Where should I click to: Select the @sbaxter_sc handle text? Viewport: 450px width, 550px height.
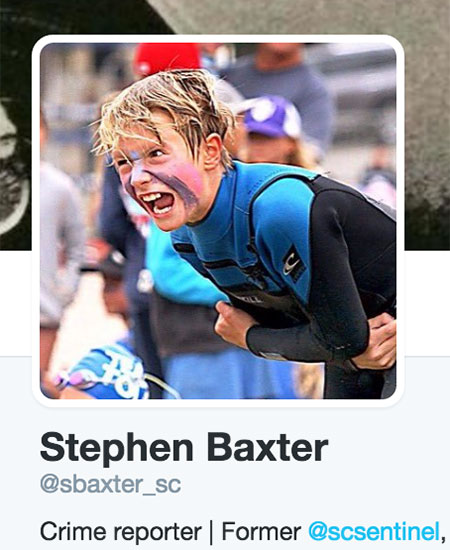[x=110, y=484]
